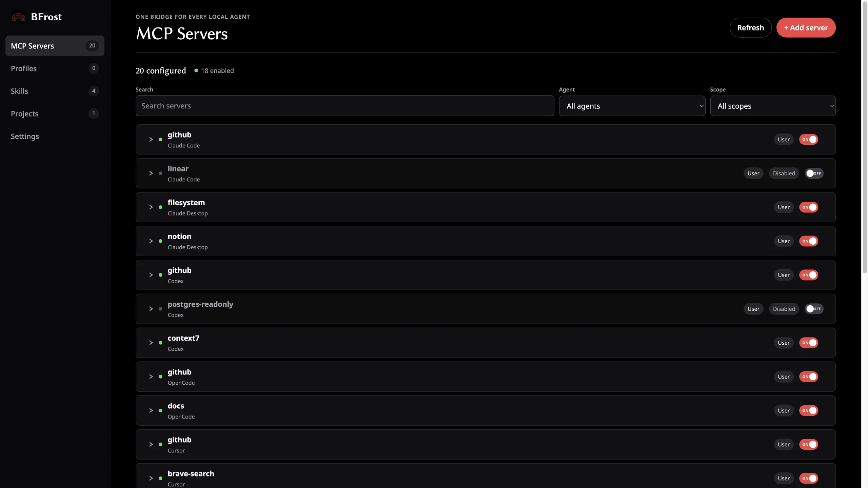Screen dimensions: 868x488
Task: Click the Refresh button
Action: coord(750,28)
